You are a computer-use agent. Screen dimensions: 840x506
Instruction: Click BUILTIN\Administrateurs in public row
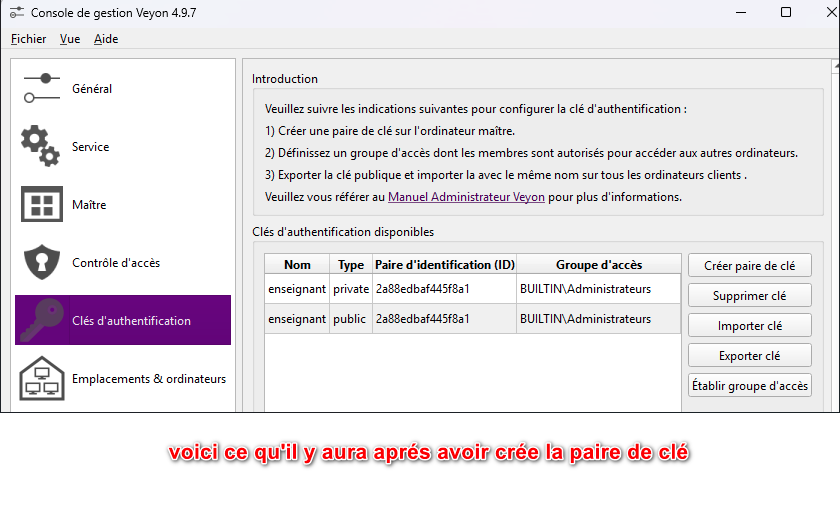click(599, 319)
